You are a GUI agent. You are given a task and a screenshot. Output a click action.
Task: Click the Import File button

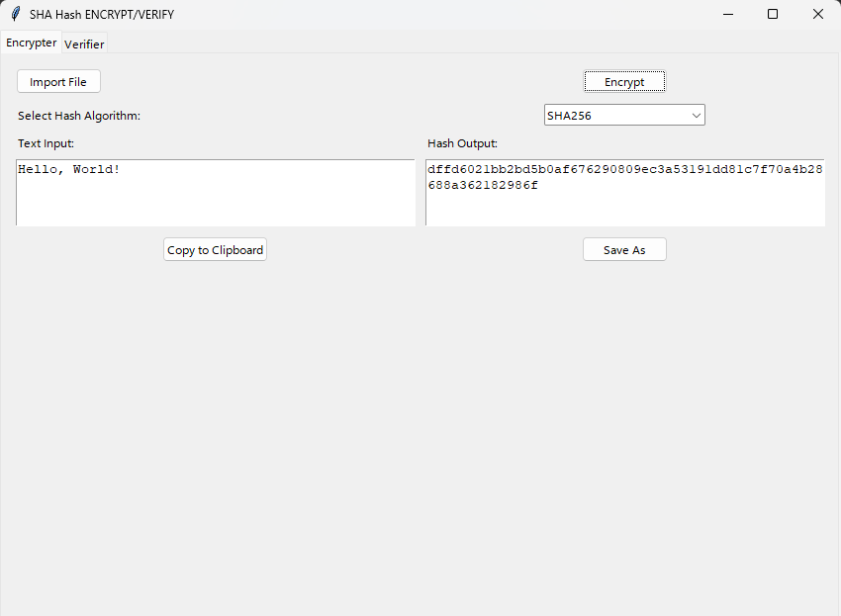[x=58, y=81]
